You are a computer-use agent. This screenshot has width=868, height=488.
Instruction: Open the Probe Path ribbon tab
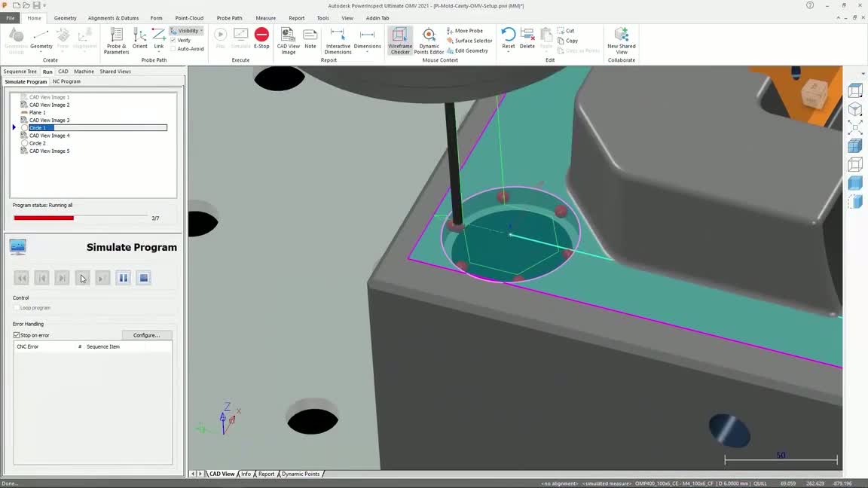[x=229, y=18]
